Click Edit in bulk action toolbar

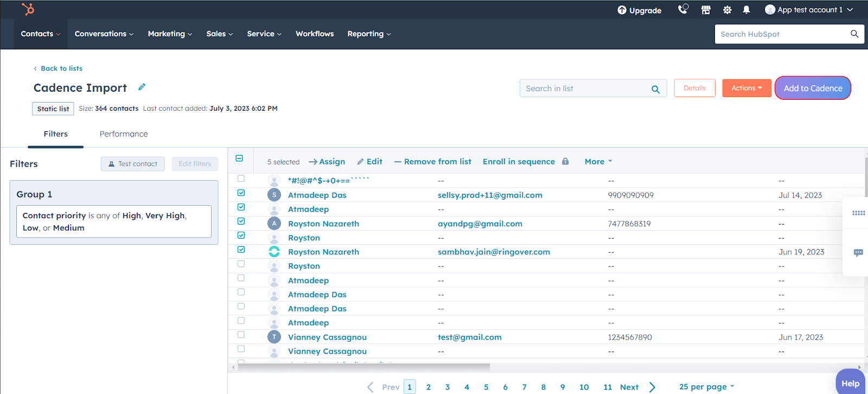369,161
